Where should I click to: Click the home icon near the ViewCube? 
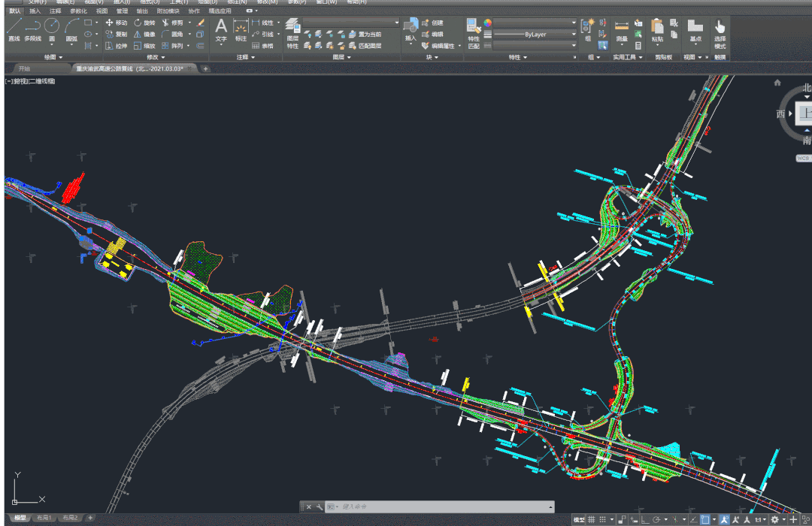coord(777,83)
